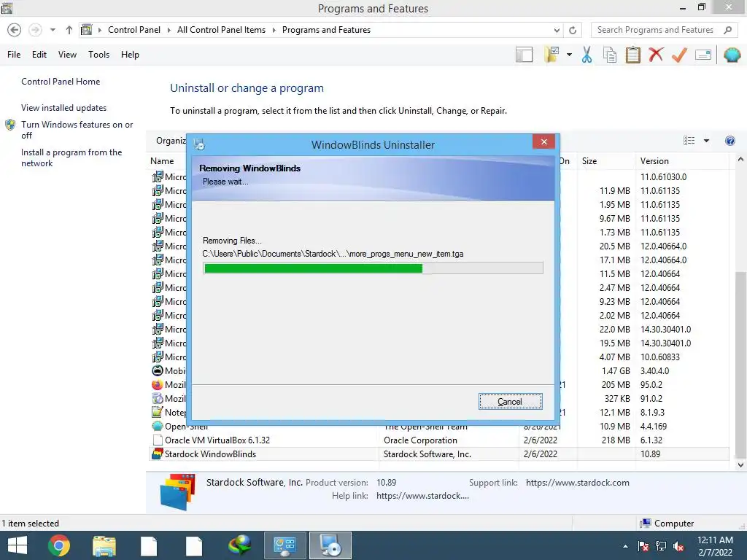The width and height of the screenshot is (747, 560).
Task: Click the Copy toolbar icon
Action: coord(610,55)
